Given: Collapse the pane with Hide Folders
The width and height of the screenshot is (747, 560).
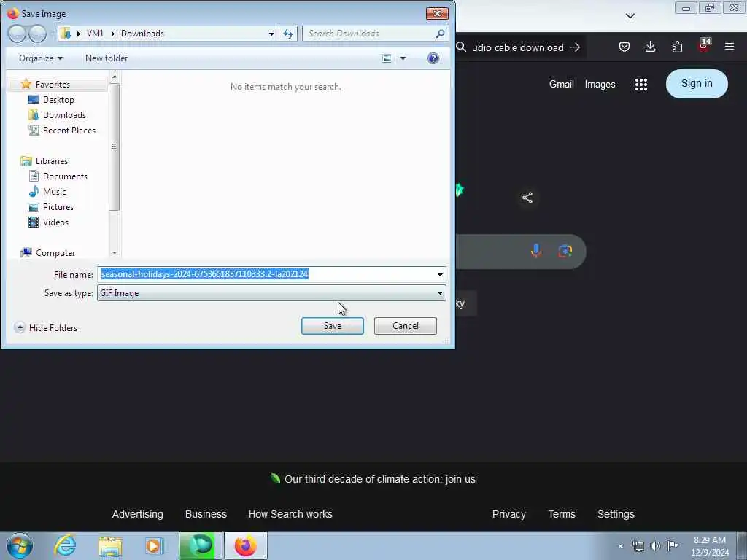Looking at the screenshot, I should (46, 327).
